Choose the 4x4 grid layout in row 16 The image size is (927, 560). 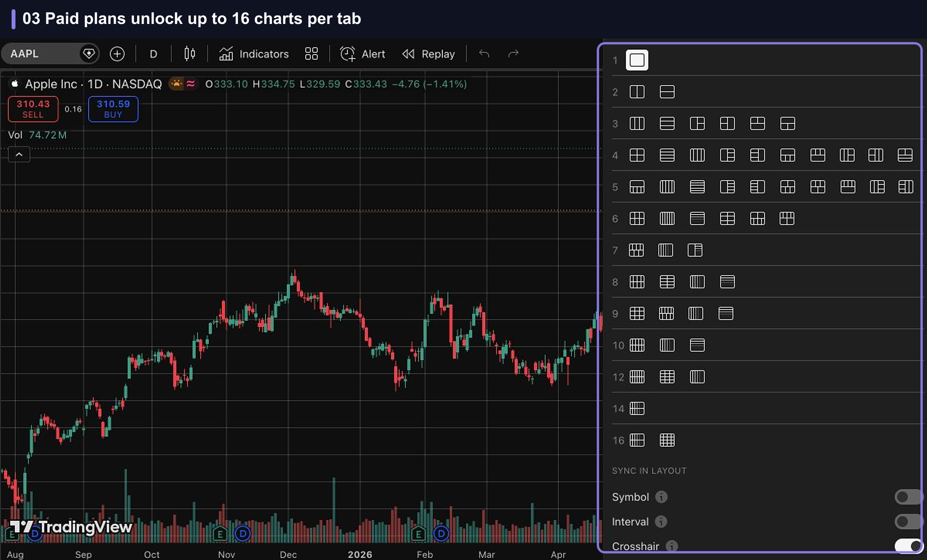(667, 440)
